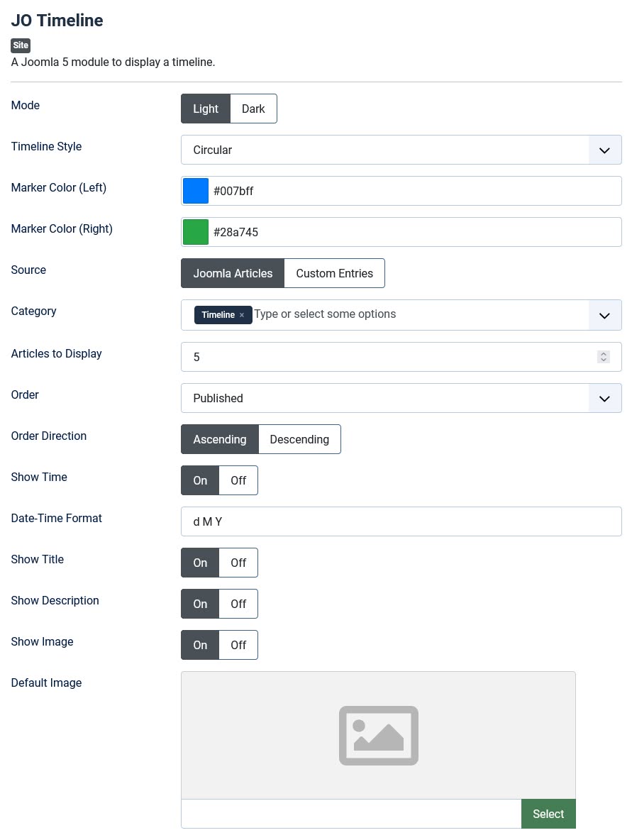Set Show Image to Off
This screenshot has height=840, width=632.
point(238,645)
